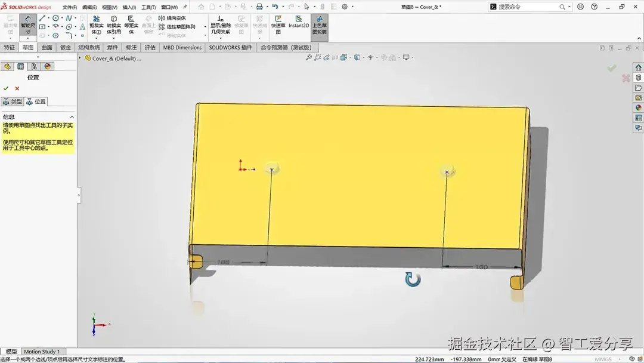Select the Corner Rectangle sketch tool
644x363 pixels.
pos(42,27)
